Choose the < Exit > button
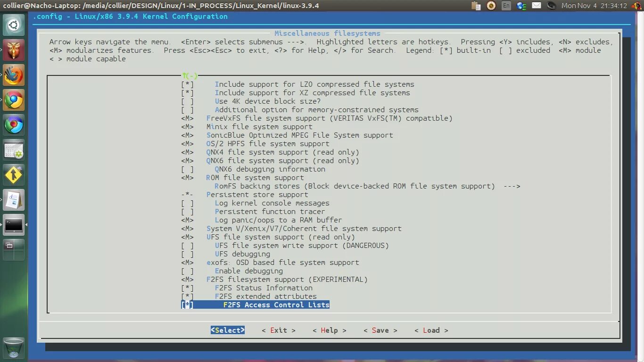This screenshot has width=644, height=362. pyautogui.click(x=279, y=330)
